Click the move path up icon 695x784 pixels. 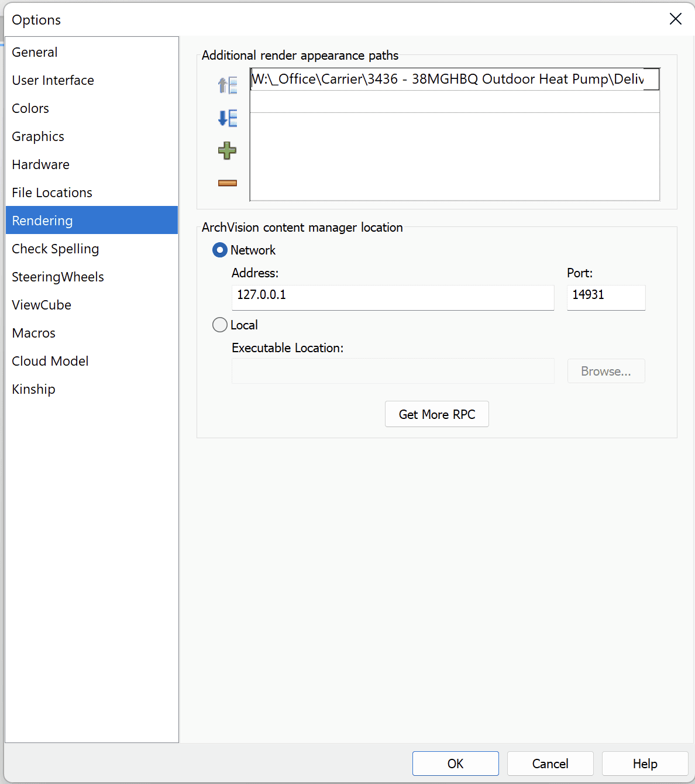[227, 85]
